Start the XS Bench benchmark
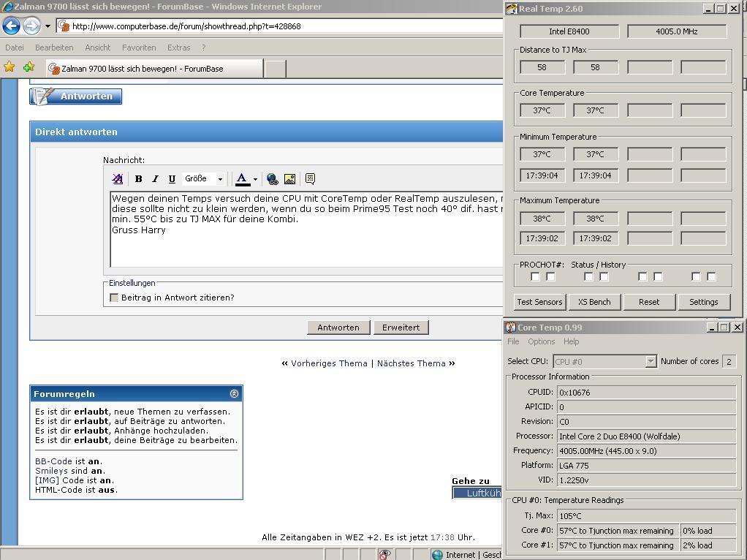The width and height of the screenshot is (747, 560). (594, 302)
